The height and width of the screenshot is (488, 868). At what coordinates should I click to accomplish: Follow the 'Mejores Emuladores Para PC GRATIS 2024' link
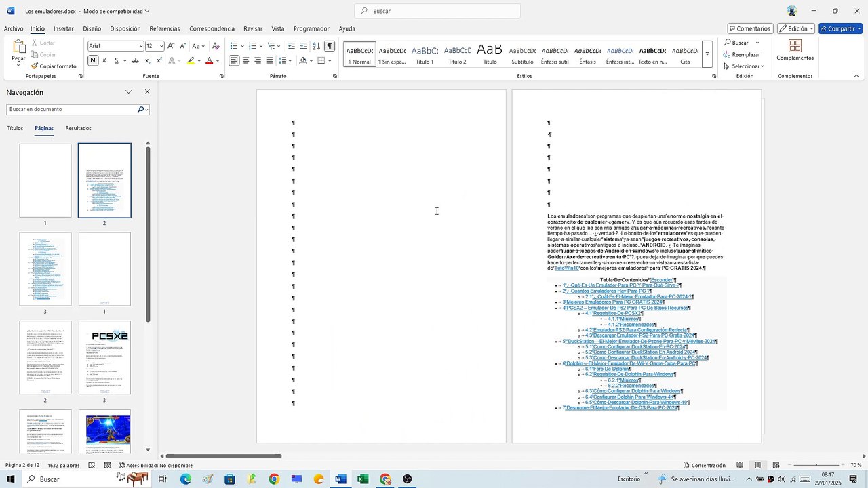coord(616,302)
